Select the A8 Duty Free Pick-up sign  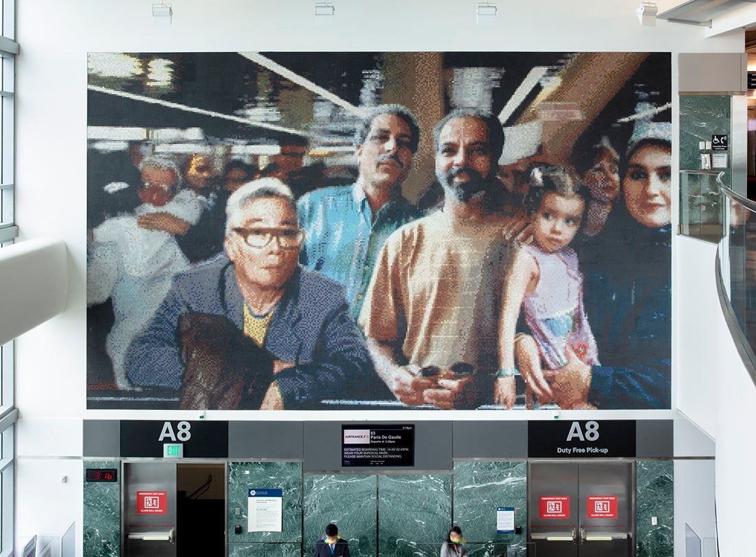[x=582, y=437]
